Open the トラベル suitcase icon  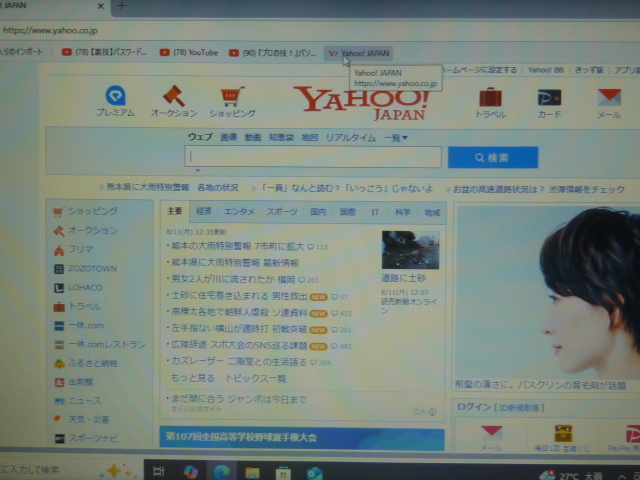pos(490,99)
